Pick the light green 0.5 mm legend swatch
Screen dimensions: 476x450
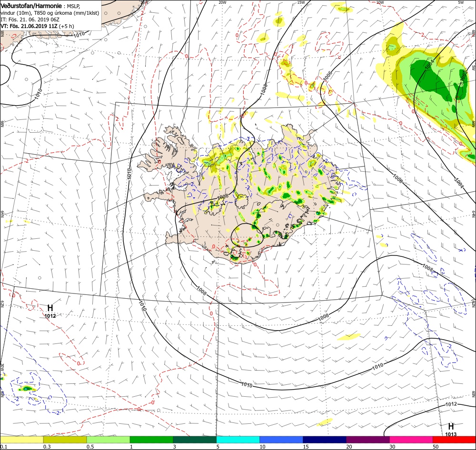[x=109, y=440]
